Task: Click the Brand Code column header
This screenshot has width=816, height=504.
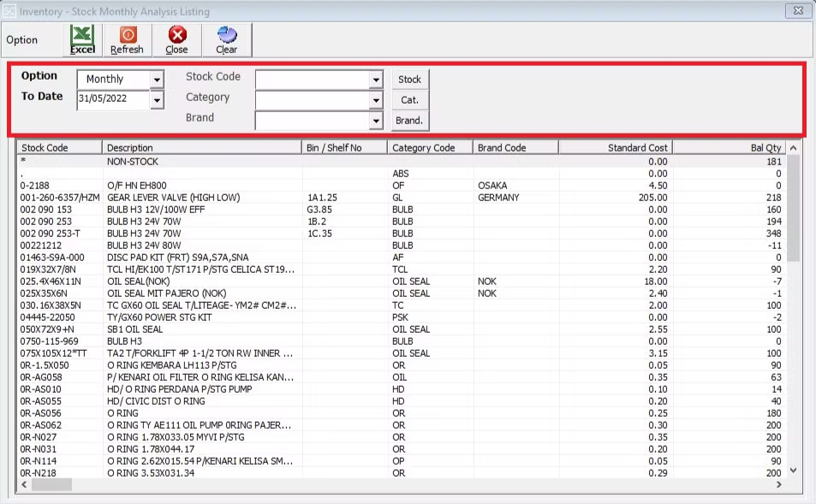Action: pos(515,148)
